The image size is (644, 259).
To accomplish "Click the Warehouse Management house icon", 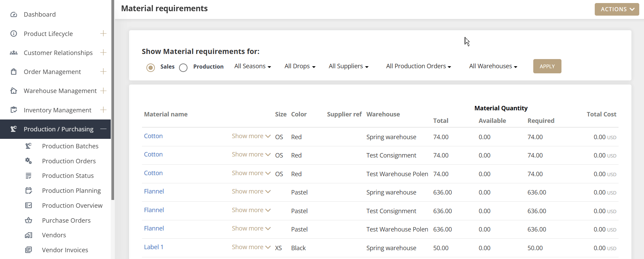I will tap(14, 91).
